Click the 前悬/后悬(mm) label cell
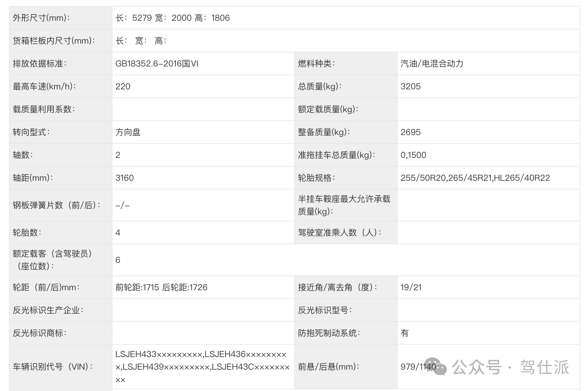This screenshot has height=391, width=588. point(328,367)
